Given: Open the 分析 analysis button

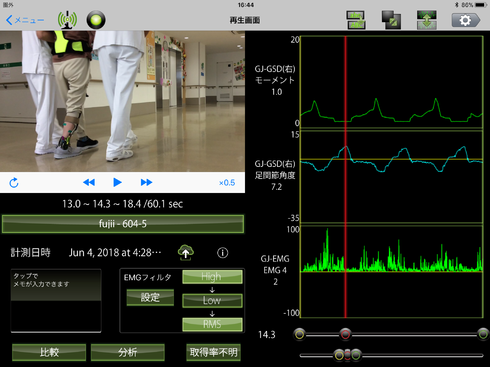Looking at the screenshot, I should pyautogui.click(x=128, y=352).
